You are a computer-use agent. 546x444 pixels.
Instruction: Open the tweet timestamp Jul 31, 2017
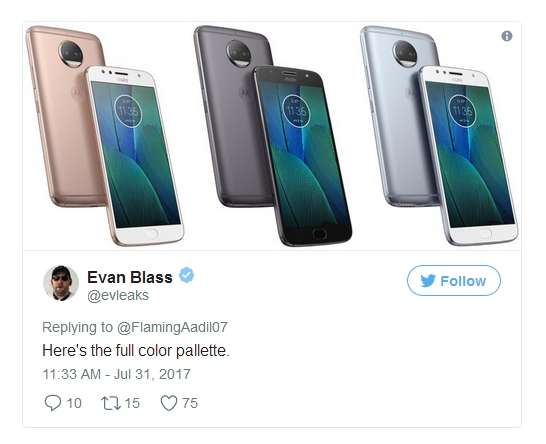click(116, 374)
